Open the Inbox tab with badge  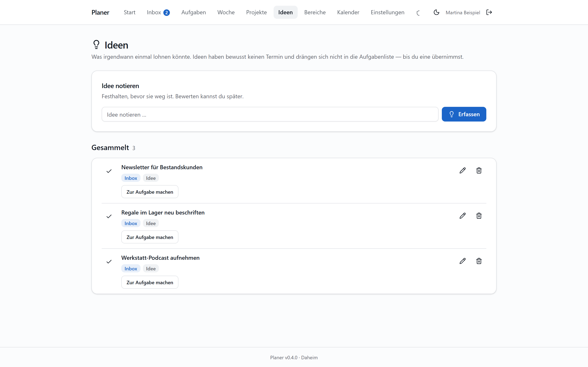coord(158,12)
